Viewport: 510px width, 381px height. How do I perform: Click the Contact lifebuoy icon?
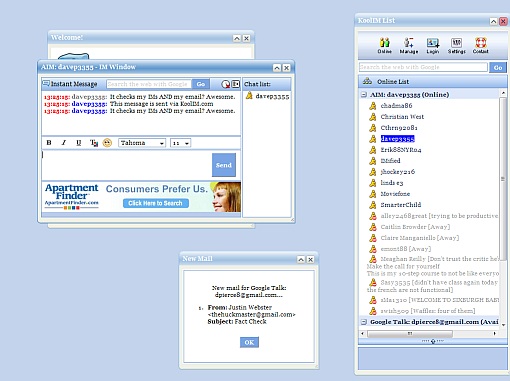(480, 45)
